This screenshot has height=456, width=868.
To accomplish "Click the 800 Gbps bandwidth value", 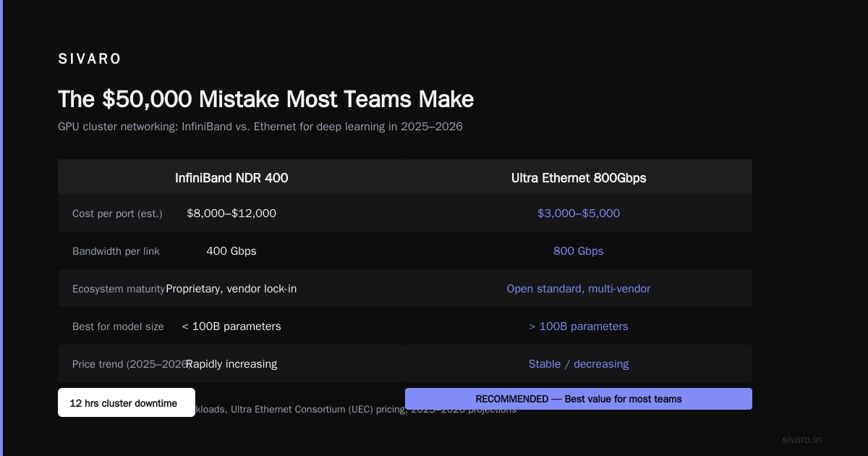I will pyautogui.click(x=579, y=251).
